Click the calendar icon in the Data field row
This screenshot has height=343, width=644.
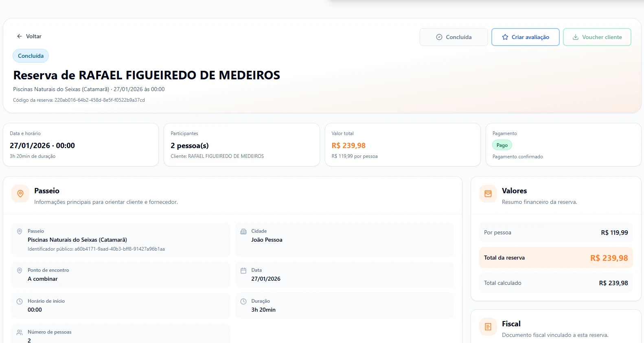click(x=243, y=271)
